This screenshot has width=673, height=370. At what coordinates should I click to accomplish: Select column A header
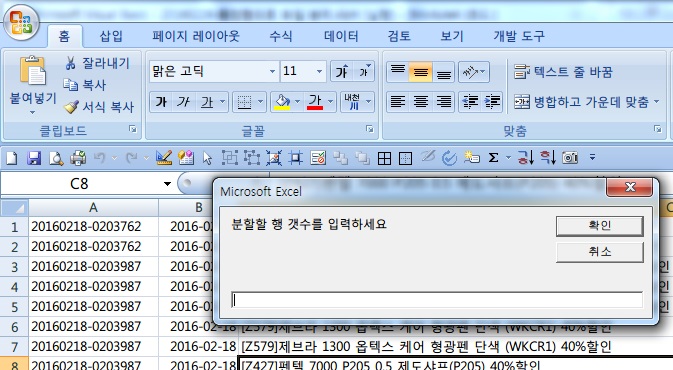(x=93, y=208)
